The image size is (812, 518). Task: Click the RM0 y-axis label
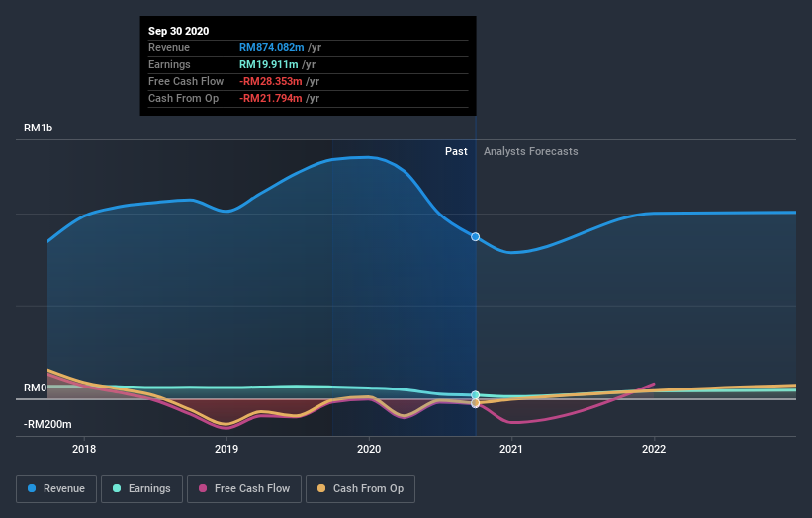36,388
